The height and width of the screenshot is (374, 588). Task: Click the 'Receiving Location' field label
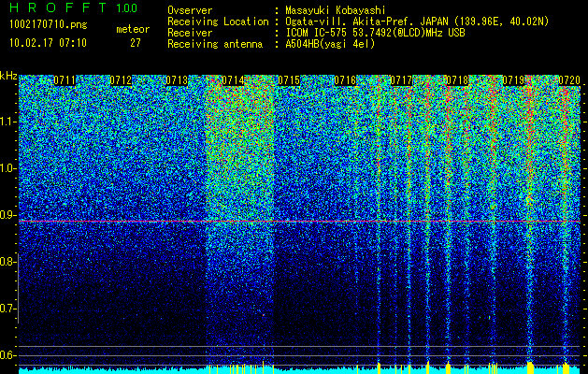tap(218, 22)
